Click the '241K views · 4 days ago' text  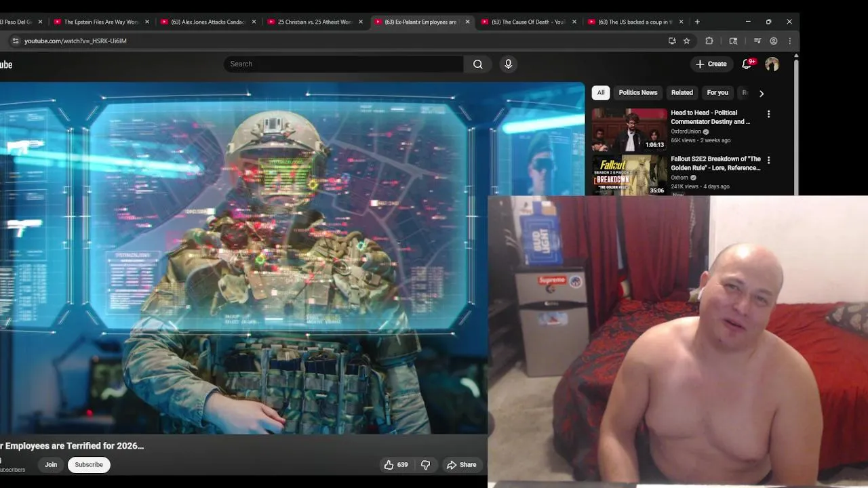coord(700,186)
